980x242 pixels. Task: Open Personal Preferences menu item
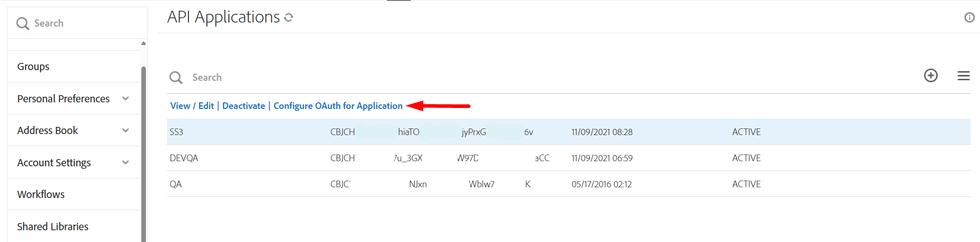click(x=63, y=99)
